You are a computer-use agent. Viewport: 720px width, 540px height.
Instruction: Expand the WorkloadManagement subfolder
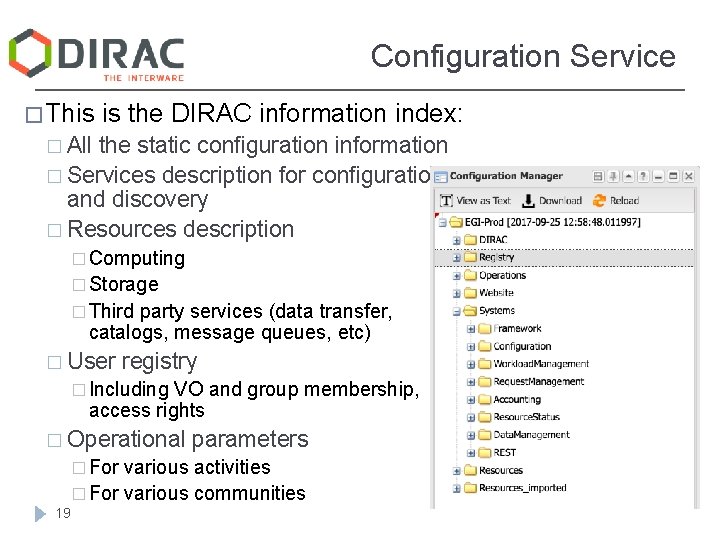point(471,365)
